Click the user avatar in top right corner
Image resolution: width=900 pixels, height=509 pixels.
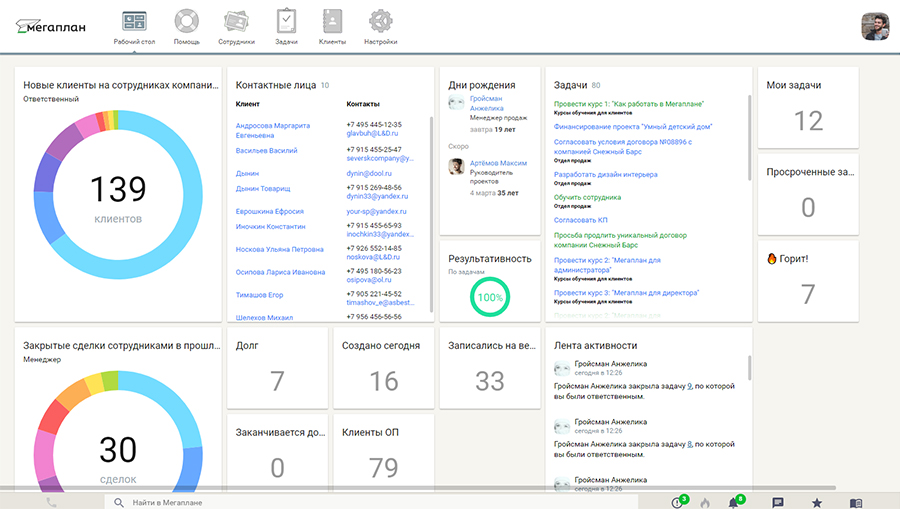(x=875, y=27)
